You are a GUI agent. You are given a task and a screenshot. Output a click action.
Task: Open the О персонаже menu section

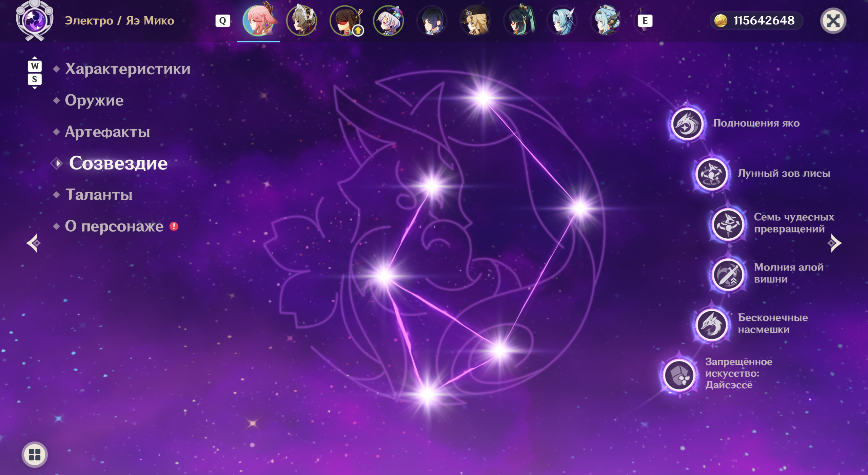point(114,226)
